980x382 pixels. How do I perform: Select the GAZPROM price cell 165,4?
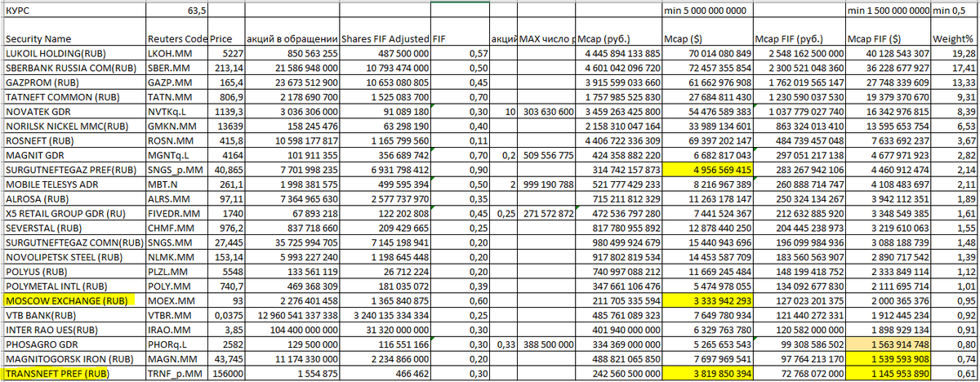coord(222,82)
